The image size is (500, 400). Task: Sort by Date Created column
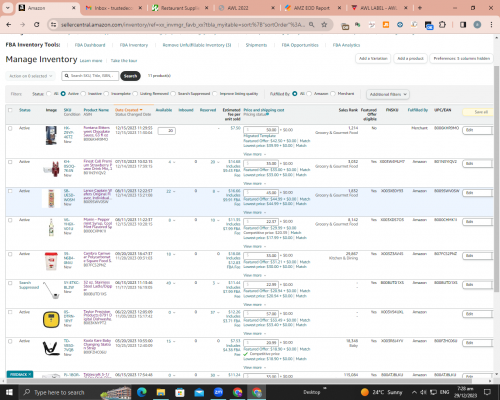coord(128,110)
